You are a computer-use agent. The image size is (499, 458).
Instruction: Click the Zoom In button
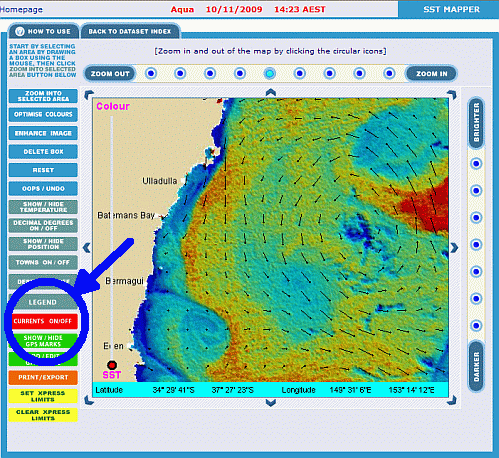(431, 74)
